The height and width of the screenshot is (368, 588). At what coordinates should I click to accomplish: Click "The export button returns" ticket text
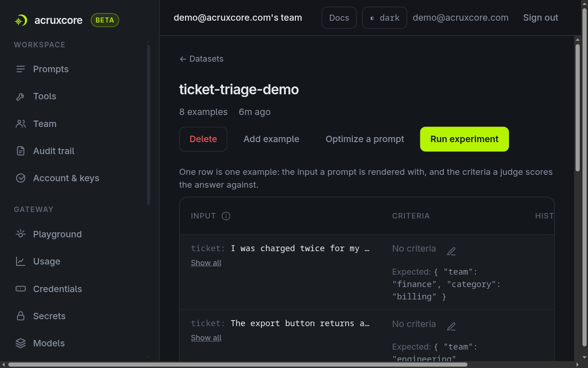click(x=300, y=323)
